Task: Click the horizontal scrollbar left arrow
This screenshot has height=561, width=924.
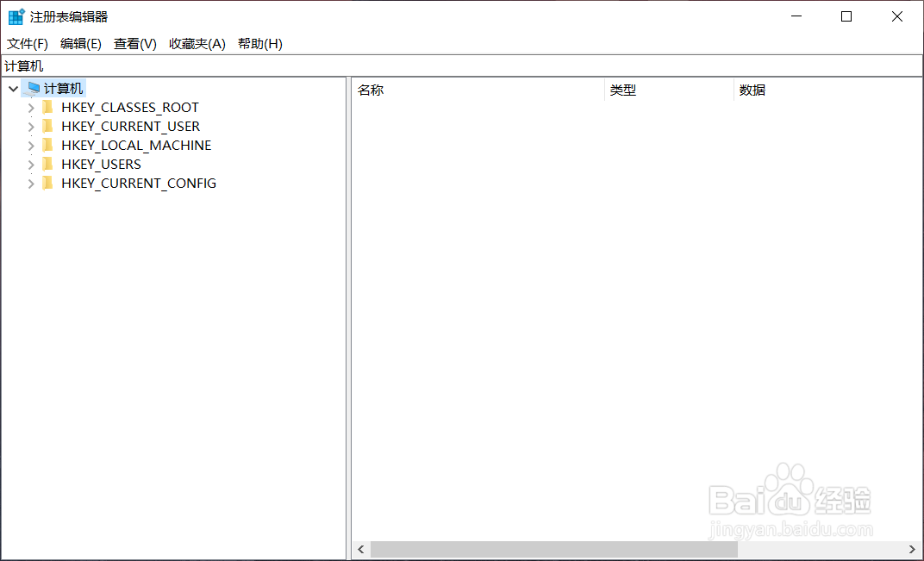Action: coord(361,550)
